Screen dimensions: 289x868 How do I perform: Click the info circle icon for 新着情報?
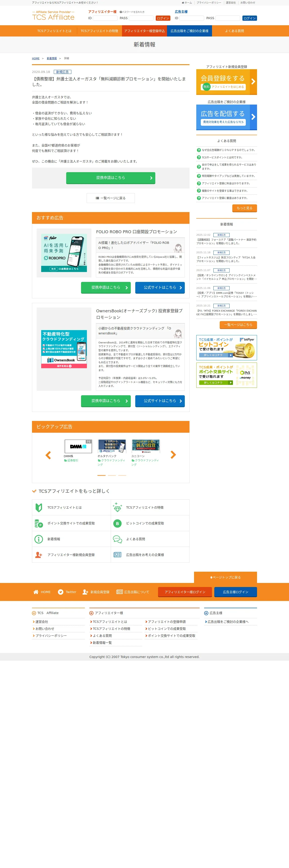[39, 539]
